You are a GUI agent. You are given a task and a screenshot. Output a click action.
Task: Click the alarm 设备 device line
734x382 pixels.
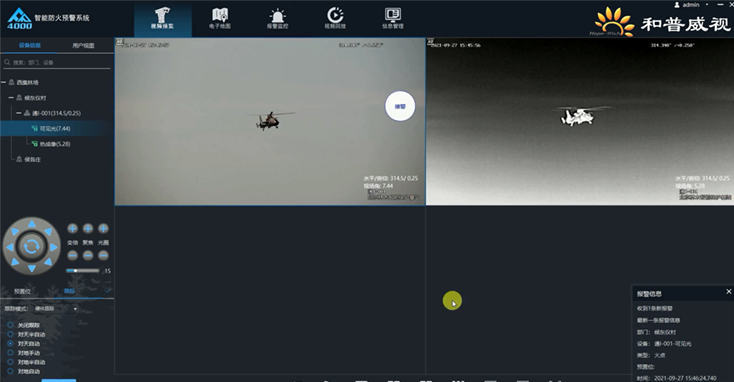pos(664,344)
